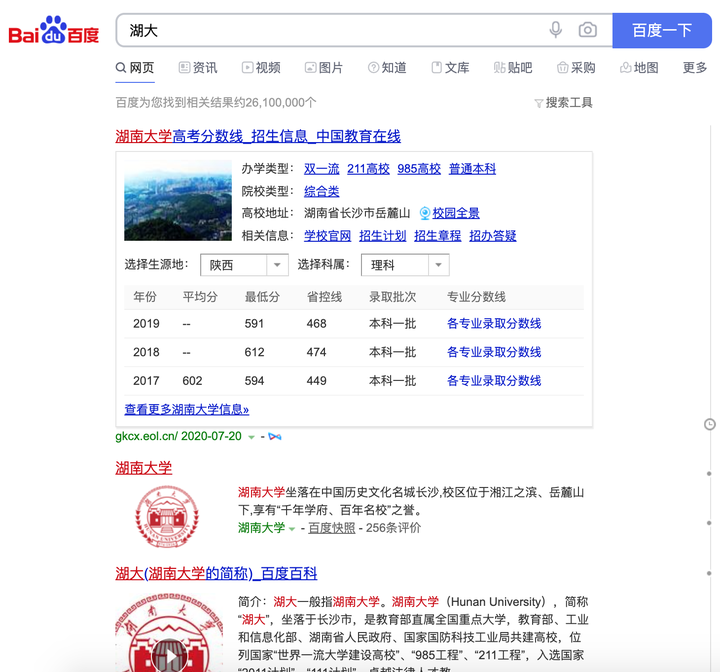Open the 校园全景 link

pyautogui.click(x=456, y=213)
